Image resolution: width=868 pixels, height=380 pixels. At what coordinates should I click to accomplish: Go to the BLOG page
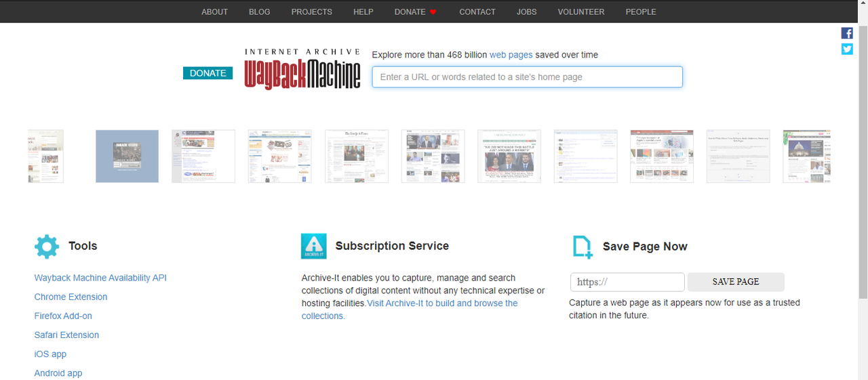click(259, 12)
